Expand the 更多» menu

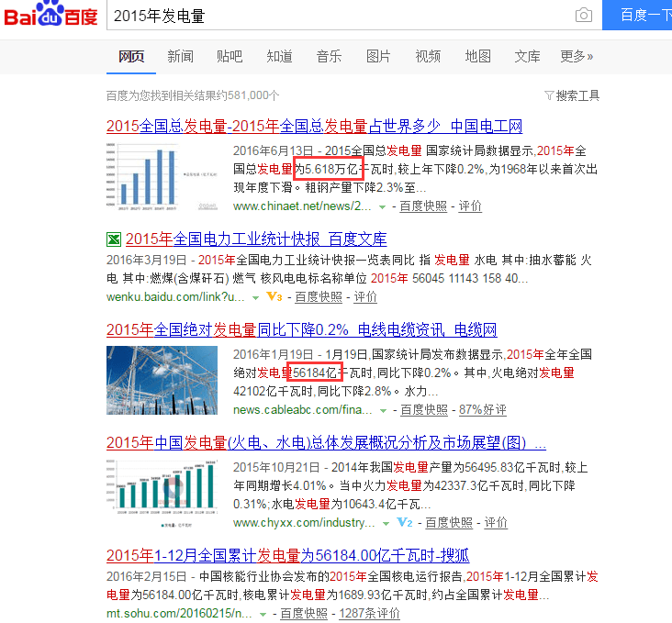tap(577, 57)
